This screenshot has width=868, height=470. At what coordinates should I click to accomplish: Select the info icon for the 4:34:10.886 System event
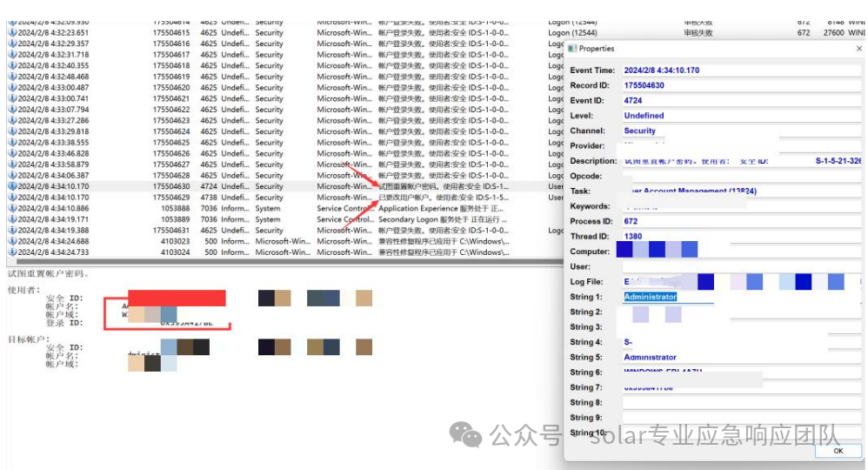tap(12, 208)
